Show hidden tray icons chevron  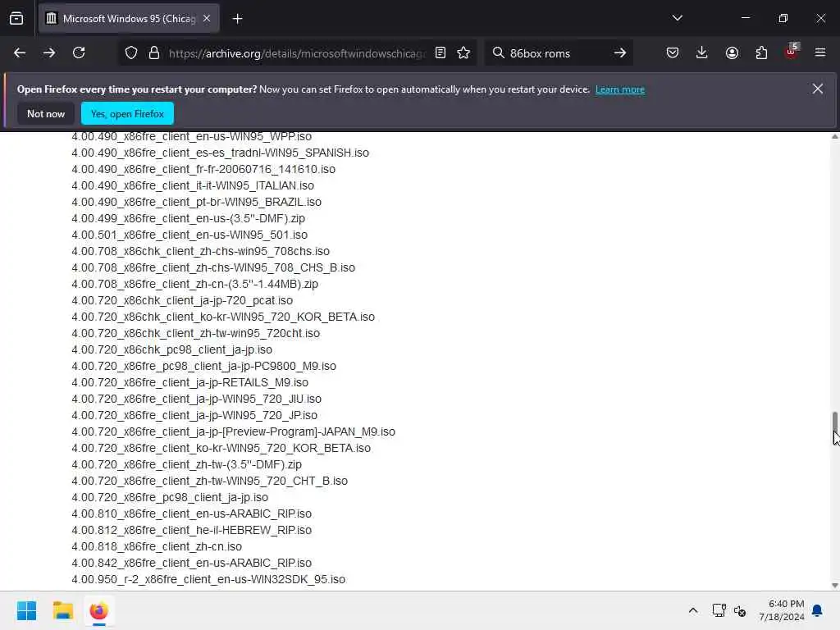tap(692, 610)
